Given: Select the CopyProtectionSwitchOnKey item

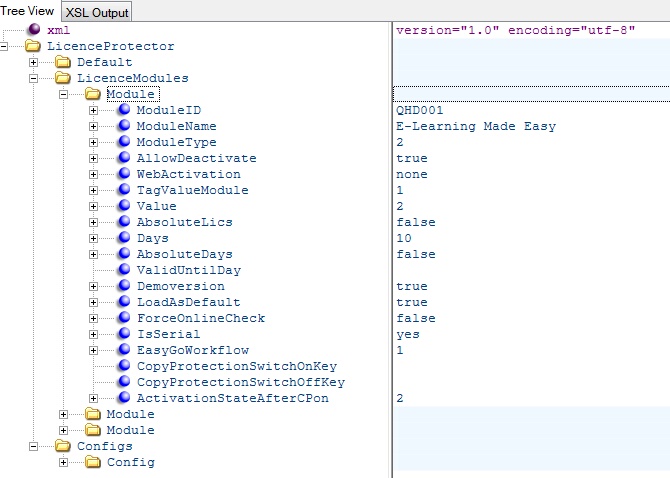Looking at the screenshot, I should [x=236, y=366].
